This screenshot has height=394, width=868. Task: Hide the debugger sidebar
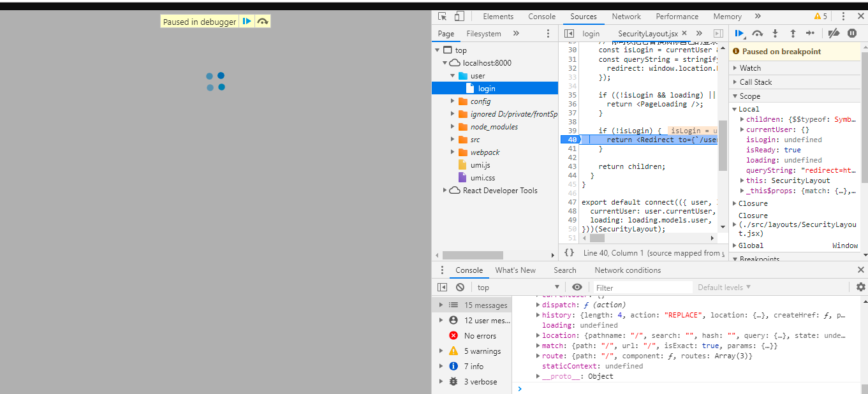coord(719,34)
